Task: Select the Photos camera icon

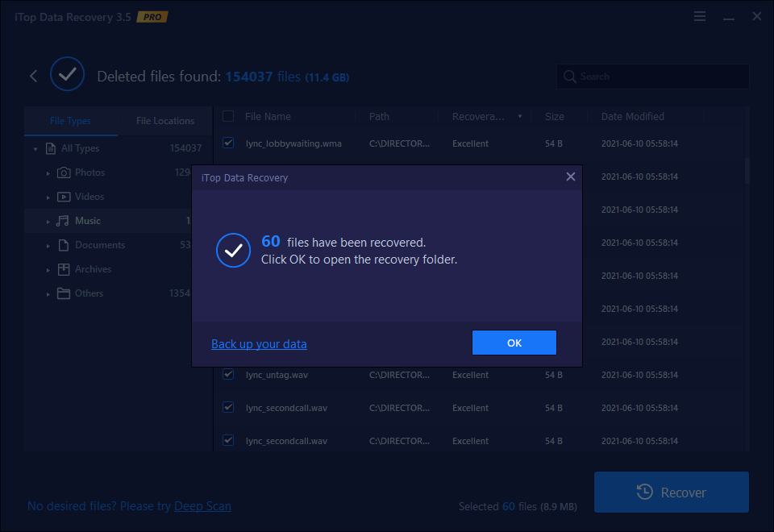Action: [x=64, y=172]
